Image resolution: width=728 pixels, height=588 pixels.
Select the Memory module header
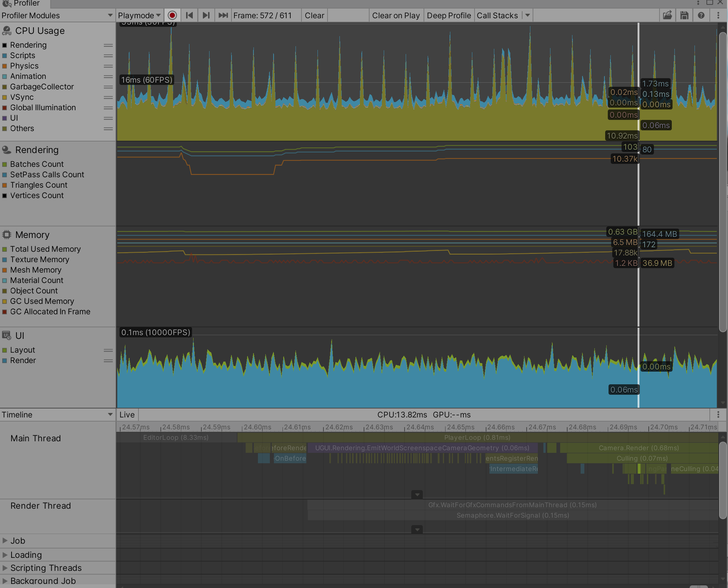32,235
